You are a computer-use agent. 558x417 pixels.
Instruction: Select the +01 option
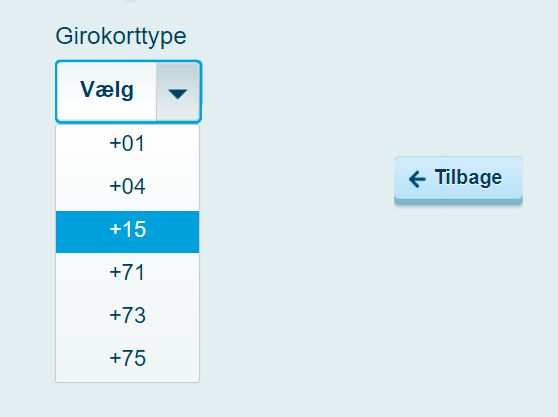(x=127, y=146)
